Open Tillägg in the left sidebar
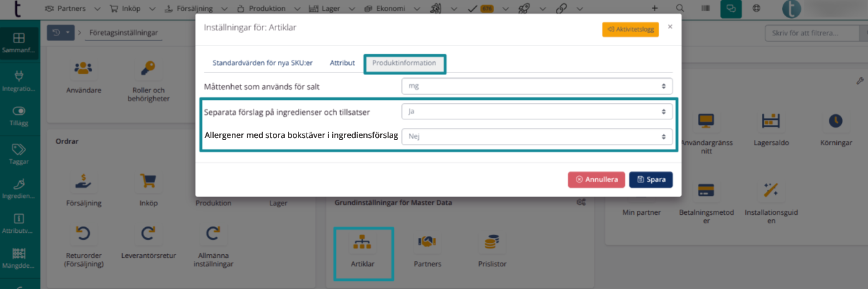 (x=19, y=117)
